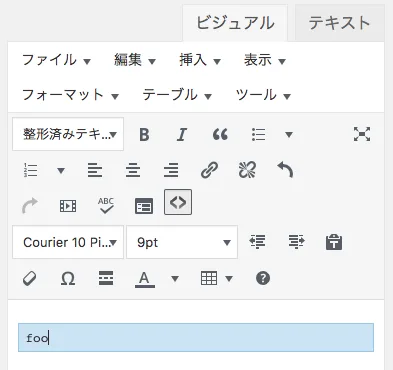Viewport: 393px width, 370px height.
Task: Click into the foo preformatted text block
Action: click(x=196, y=337)
